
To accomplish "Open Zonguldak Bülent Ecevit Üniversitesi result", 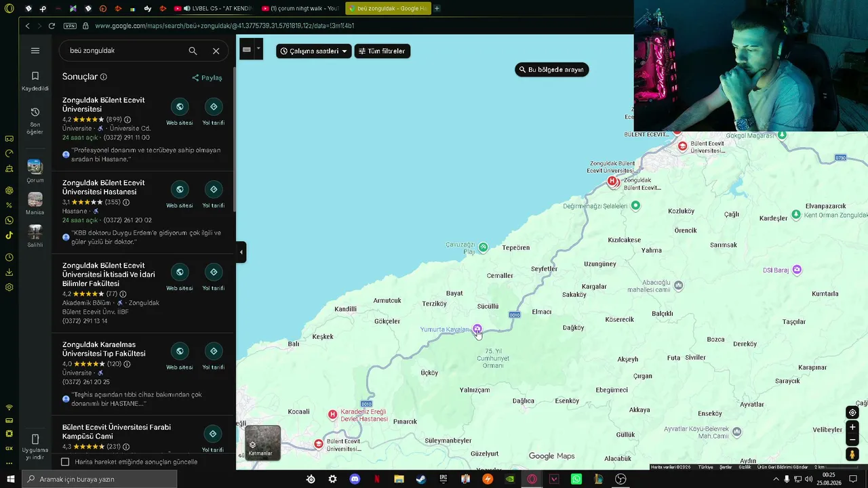I will (104, 104).
